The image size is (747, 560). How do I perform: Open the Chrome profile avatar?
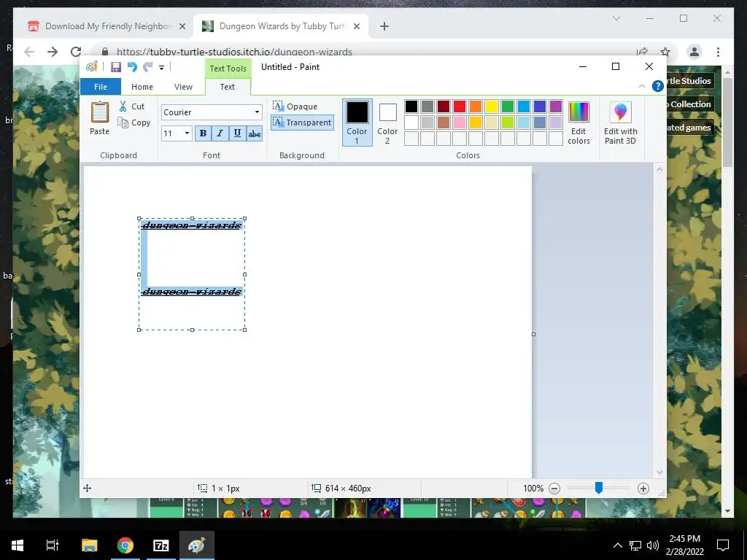click(x=694, y=52)
